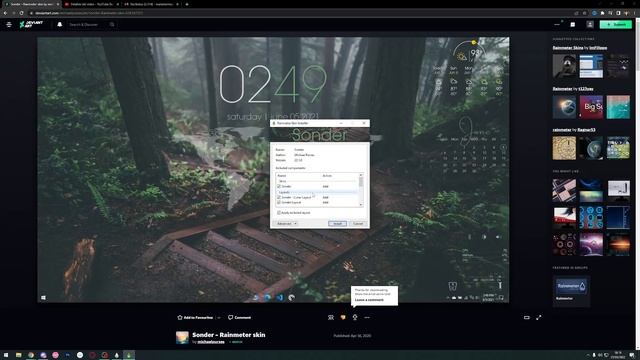Screen dimensions: 640x360
Task: Open artwork in fullscreen with expand icon
Action: click(538, 318)
